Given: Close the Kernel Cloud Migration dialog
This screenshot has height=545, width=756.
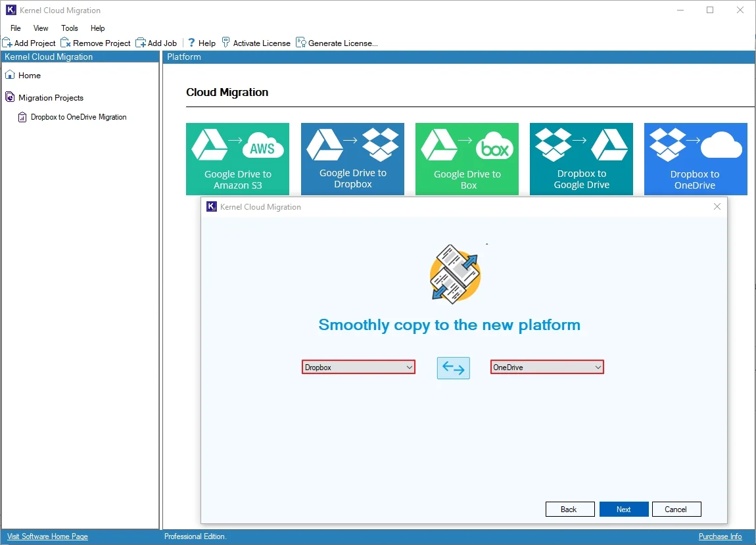Looking at the screenshot, I should [717, 206].
